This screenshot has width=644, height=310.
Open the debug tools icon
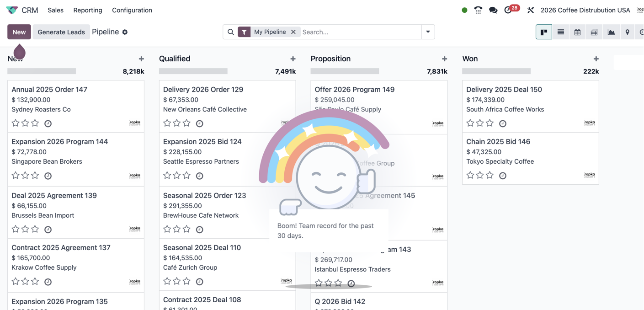(x=531, y=10)
